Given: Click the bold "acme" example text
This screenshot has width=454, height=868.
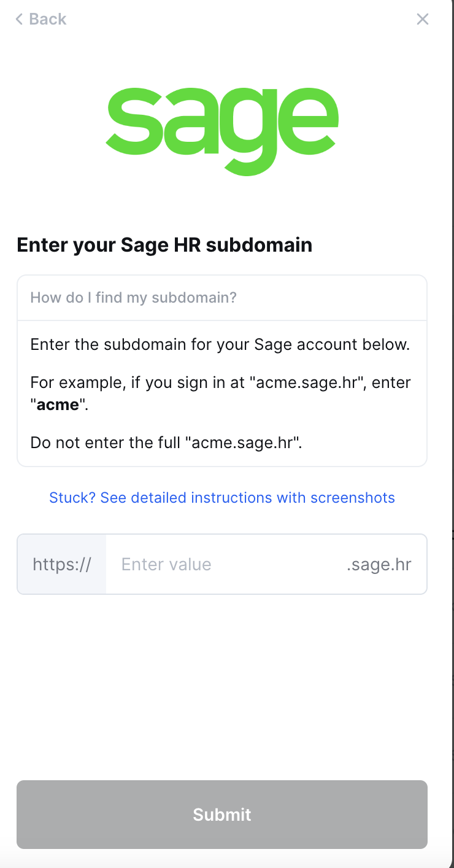Looking at the screenshot, I should pos(58,405).
